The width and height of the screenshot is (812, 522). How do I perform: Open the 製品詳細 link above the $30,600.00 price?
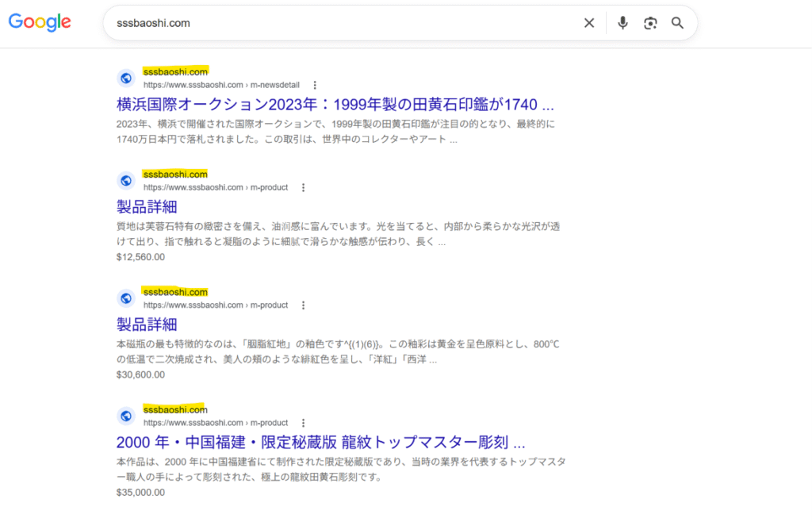pos(147,324)
